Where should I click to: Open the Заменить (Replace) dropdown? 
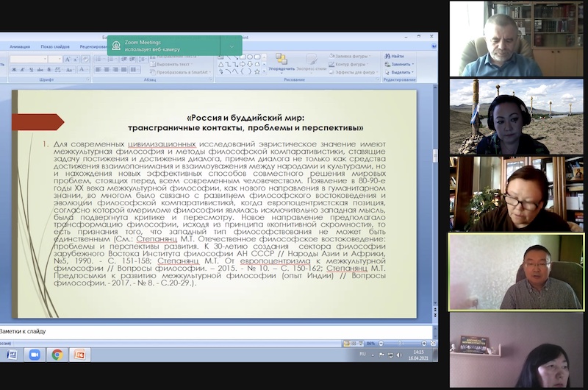[401, 64]
